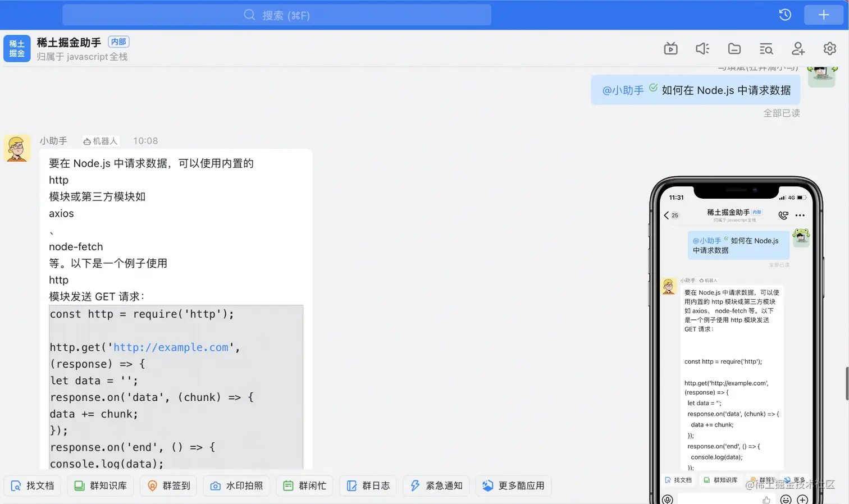Click 归属于 javascript全栈 subtitle
The height and width of the screenshot is (504, 849).
tap(82, 57)
